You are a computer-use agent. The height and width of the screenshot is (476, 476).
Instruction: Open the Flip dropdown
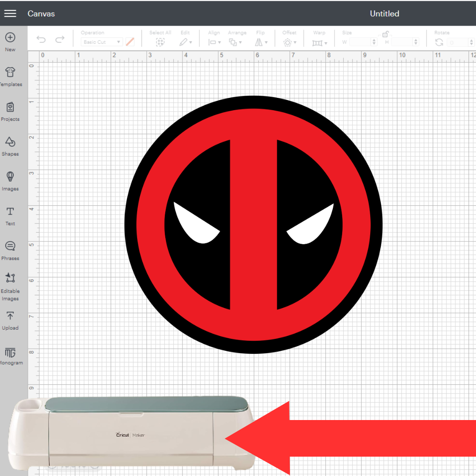(261, 42)
